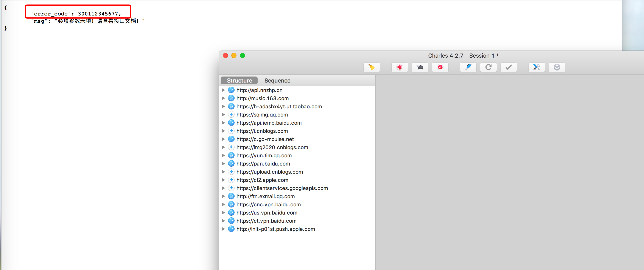Open the Settings gear icon

coord(557,67)
